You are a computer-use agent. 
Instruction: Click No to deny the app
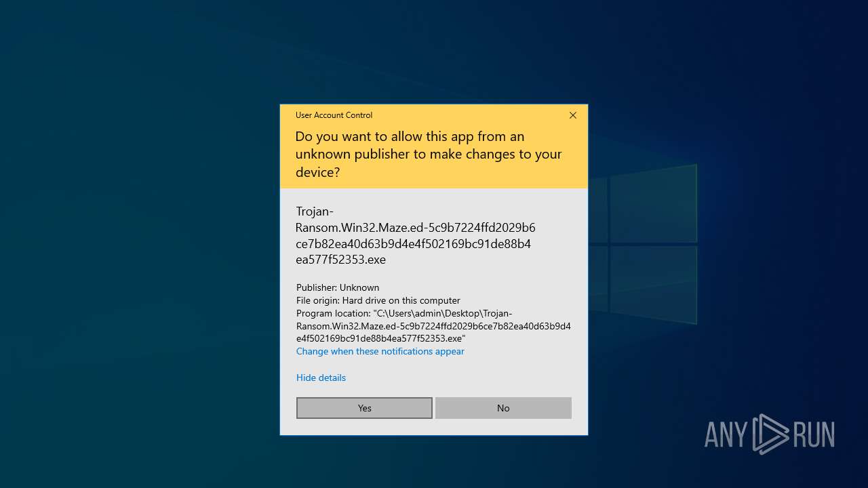(x=503, y=408)
